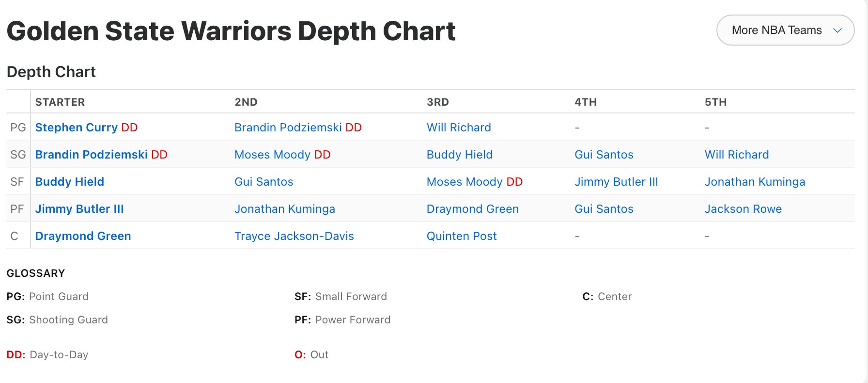Image resolution: width=868 pixels, height=383 pixels.
Task: Click Draymond Green in the PF row
Action: click(x=472, y=209)
